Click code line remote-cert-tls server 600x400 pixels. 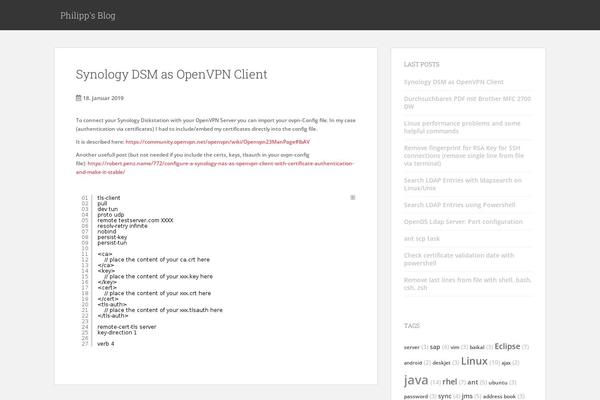tap(127, 327)
